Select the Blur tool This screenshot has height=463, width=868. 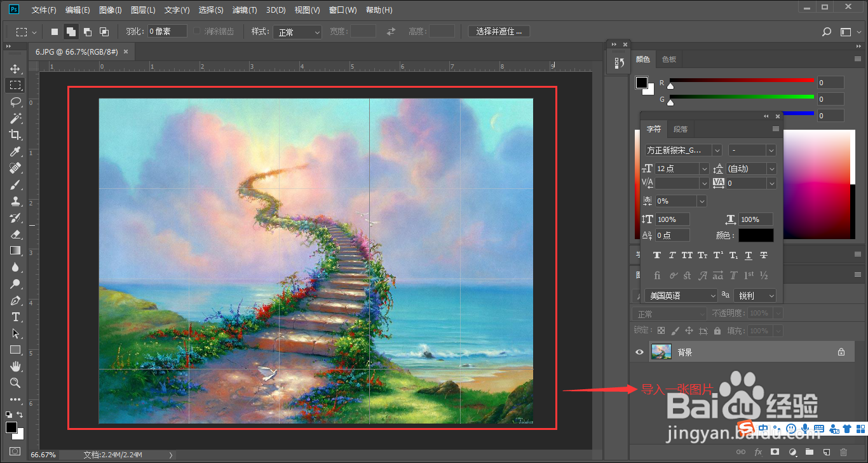pos(15,267)
